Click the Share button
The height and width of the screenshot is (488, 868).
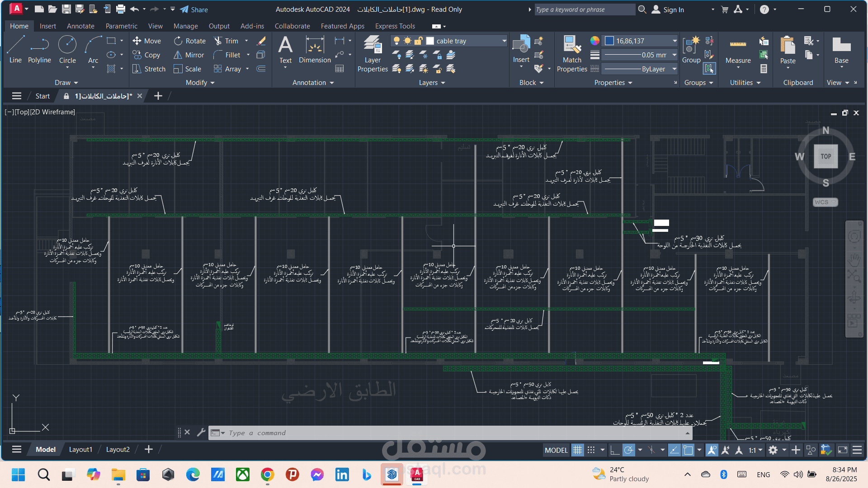click(194, 9)
